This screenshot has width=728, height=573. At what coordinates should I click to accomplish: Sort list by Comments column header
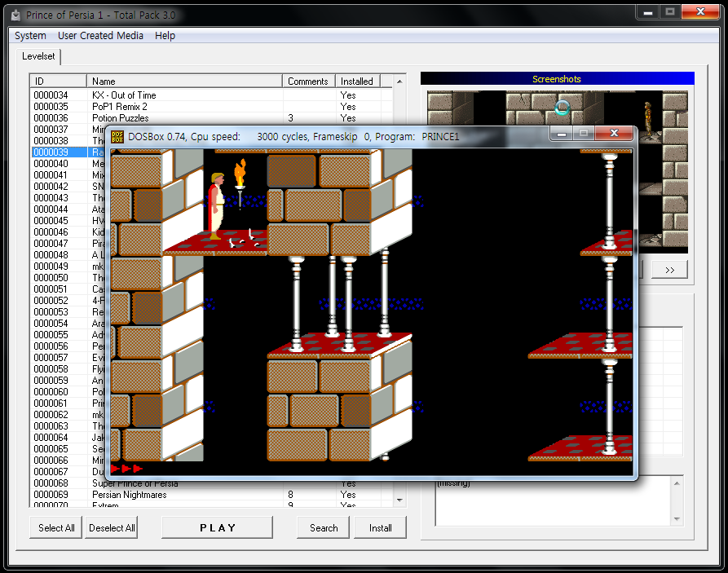click(309, 82)
